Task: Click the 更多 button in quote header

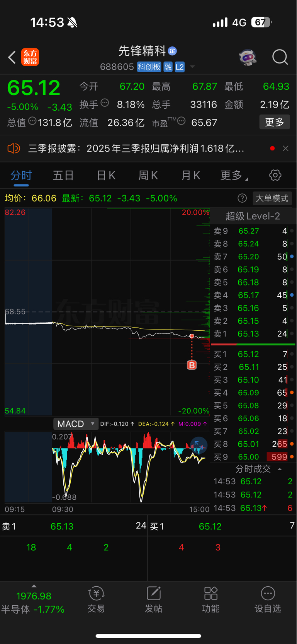Action: tap(275, 122)
